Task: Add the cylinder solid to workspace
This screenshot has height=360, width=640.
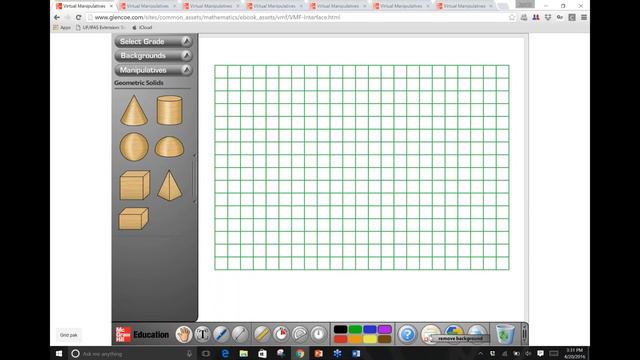Action: click(x=169, y=110)
